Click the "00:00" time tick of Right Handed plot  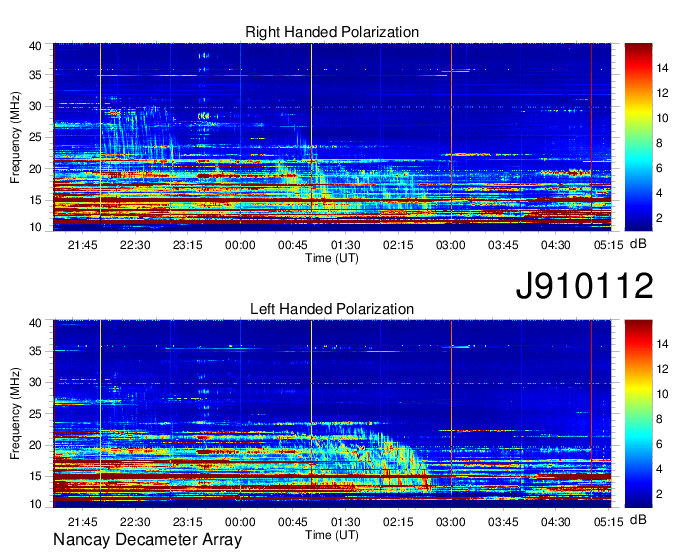(x=240, y=245)
